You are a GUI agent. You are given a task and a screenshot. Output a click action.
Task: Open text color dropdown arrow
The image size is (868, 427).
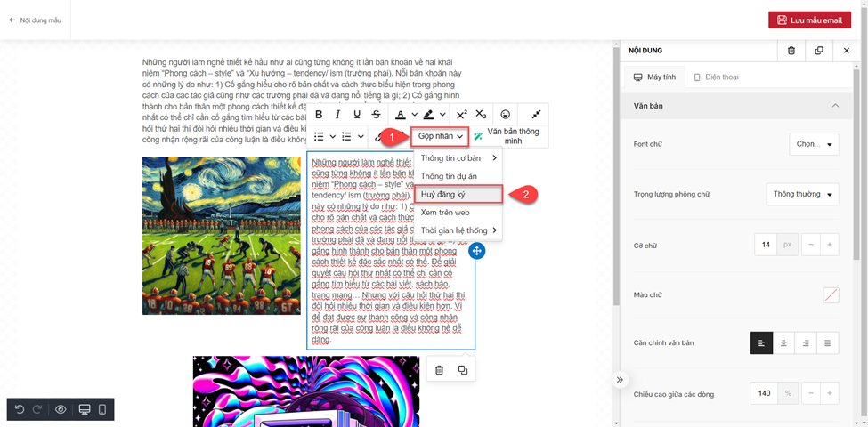(x=413, y=115)
